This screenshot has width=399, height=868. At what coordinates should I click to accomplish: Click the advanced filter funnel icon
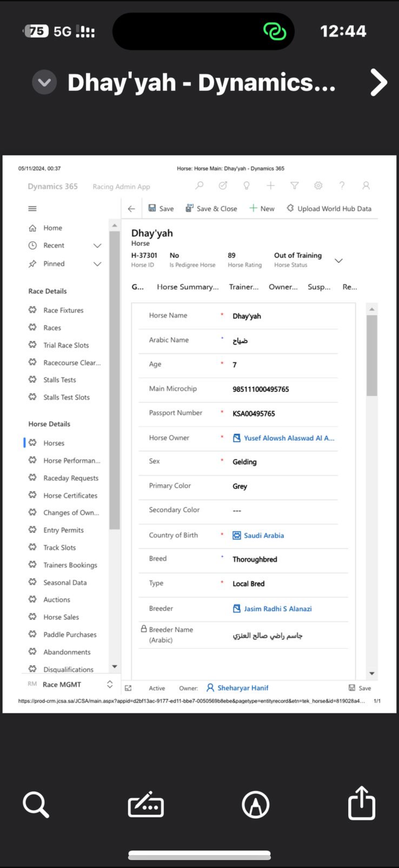pos(294,185)
